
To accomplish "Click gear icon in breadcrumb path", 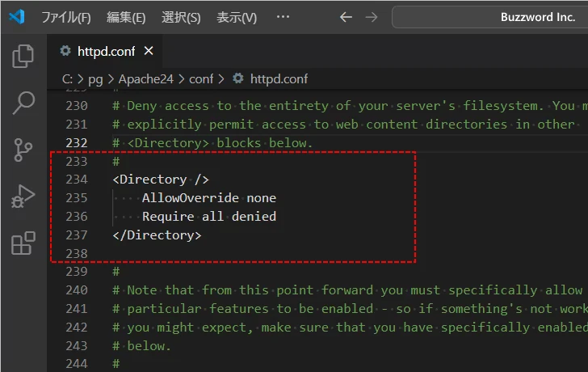I will click(x=237, y=78).
